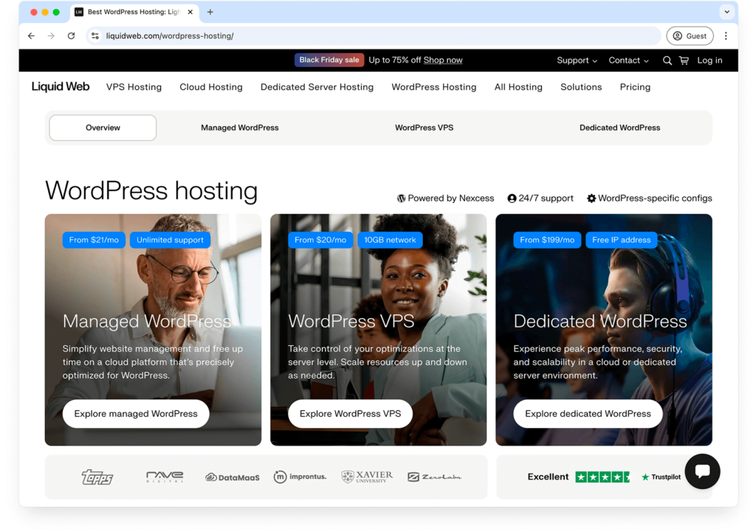This screenshot has width=756, height=532.
Task: Click the Trustpilot logo
Action: [661, 477]
